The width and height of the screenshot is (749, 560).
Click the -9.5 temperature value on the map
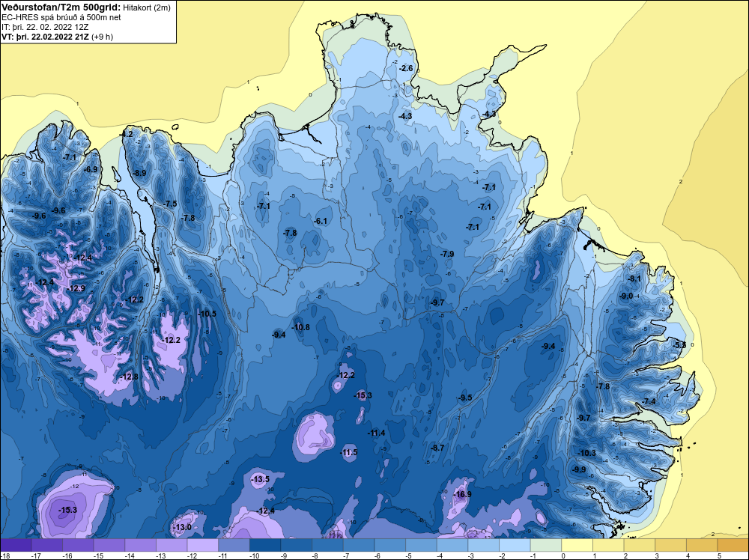(x=465, y=398)
